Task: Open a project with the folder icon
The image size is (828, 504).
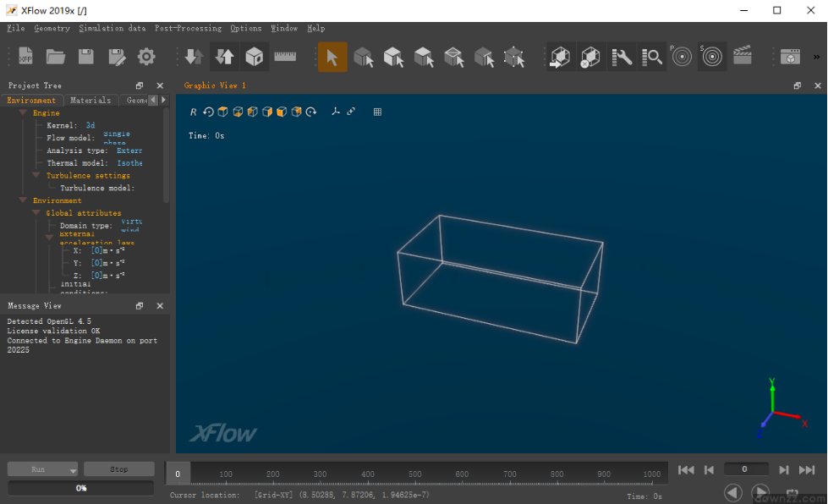Action: pyautogui.click(x=56, y=57)
